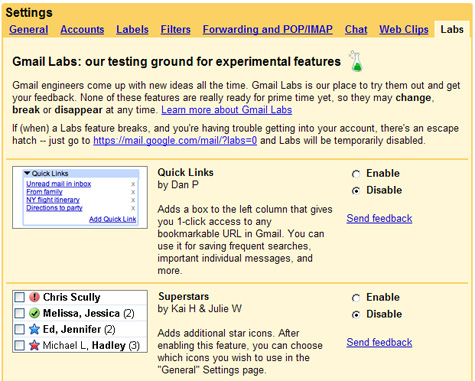Click red exclamation icon by Chris Scully

point(34,297)
